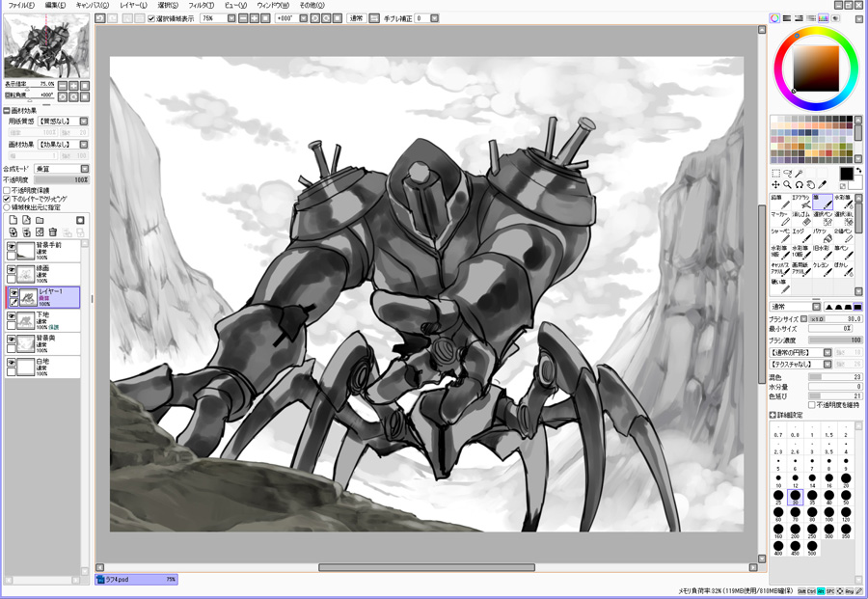Image resolution: width=868 pixels, height=599 pixels.
Task: Select the magic wand tool
Action: tap(799, 174)
